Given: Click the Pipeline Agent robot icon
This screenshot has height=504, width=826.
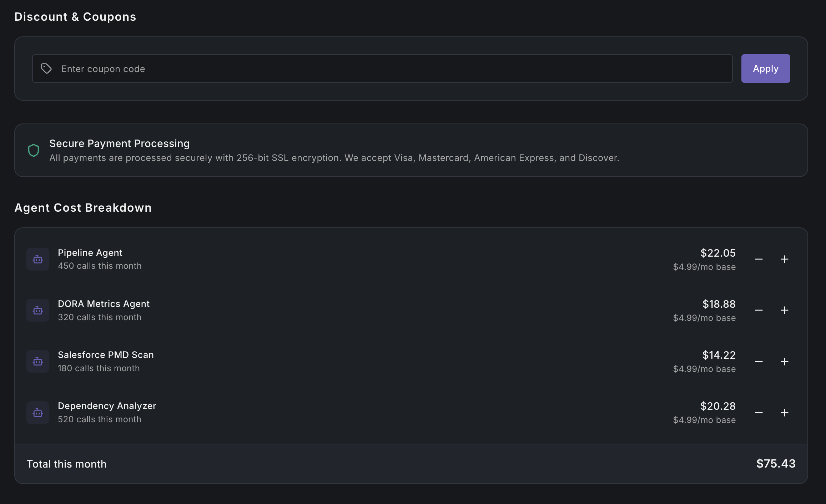Looking at the screenshot, I should coord(38,259).
